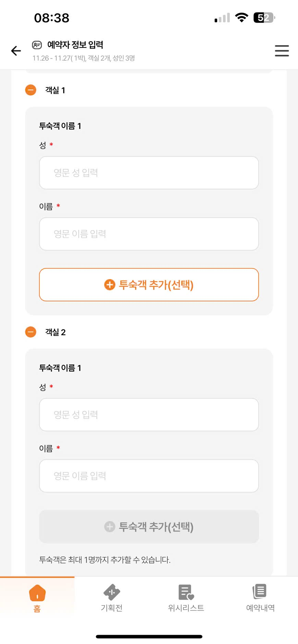Tap the 객실 1 heading label
This screenshot has height=644, width=298.
click(x=55, y=90)
